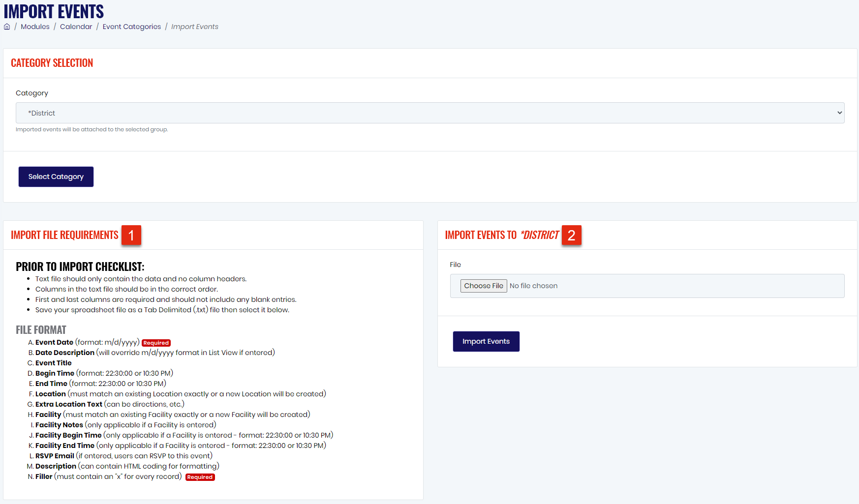
Task: Click the Import Events page title
Action: [54, 11]
